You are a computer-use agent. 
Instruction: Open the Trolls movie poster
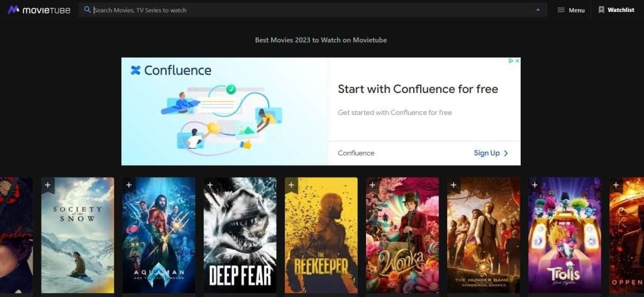565,235
